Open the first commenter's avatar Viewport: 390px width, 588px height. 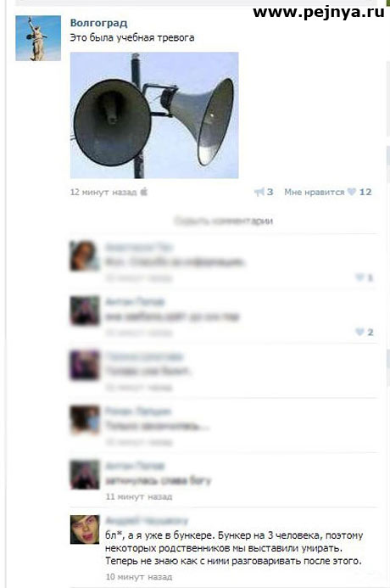(85, 255)
